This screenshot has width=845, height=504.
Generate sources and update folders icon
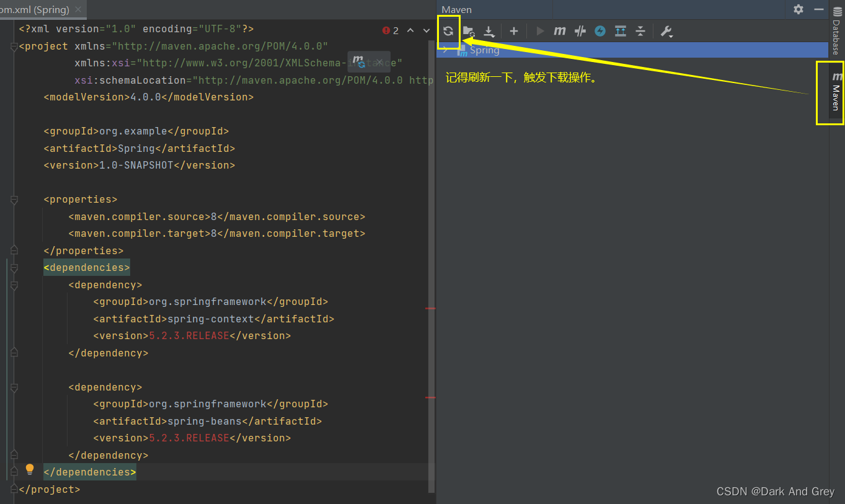[x=469, y=31]
